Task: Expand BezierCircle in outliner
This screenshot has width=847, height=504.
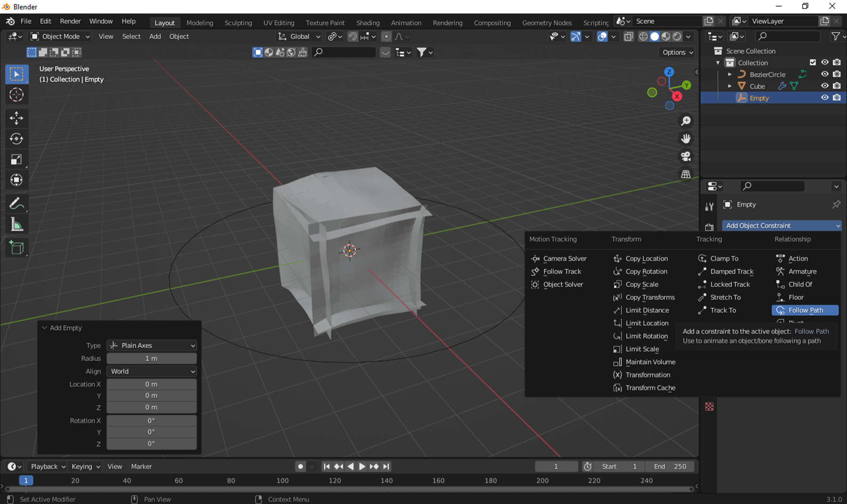Action: click(729, 74)
